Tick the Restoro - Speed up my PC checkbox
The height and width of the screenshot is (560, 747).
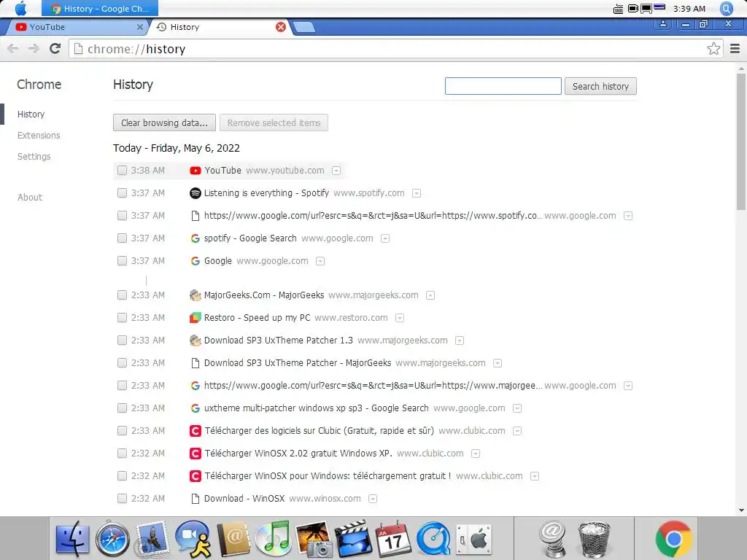(122, 318)
